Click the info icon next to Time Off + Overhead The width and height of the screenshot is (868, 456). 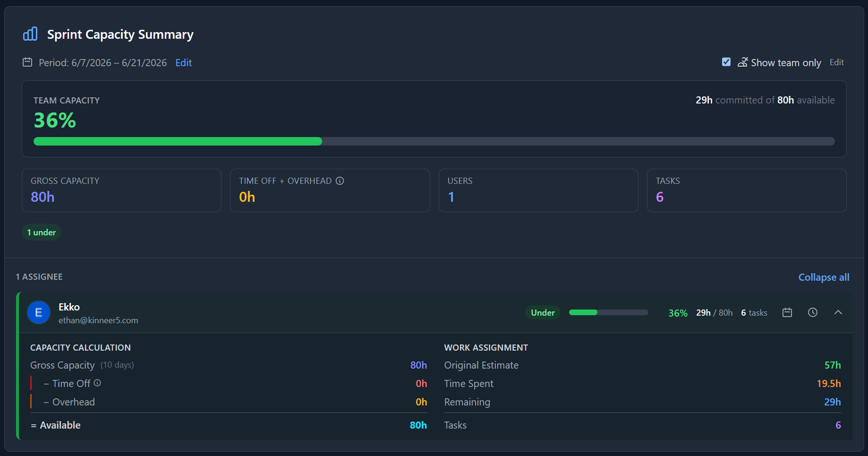(340, 181)
